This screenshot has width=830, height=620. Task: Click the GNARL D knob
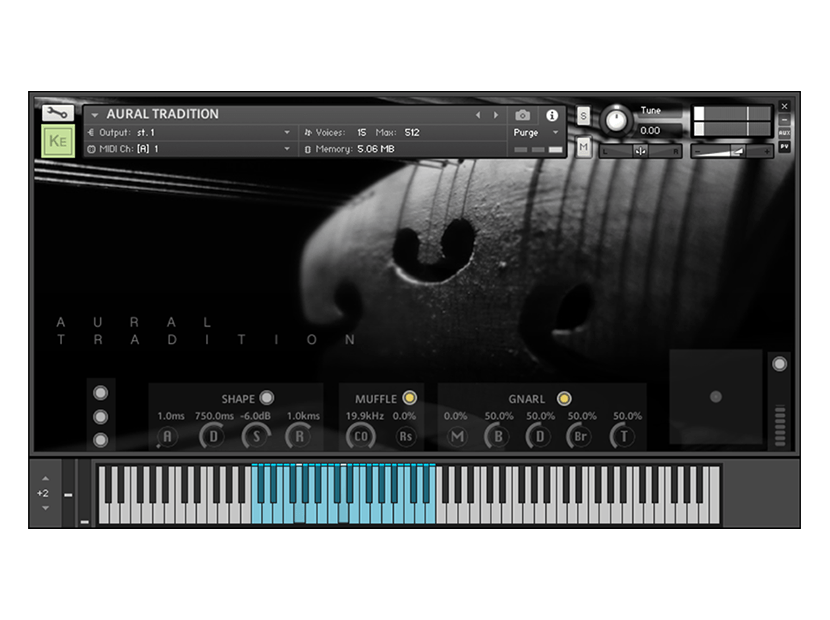point(539,437)
